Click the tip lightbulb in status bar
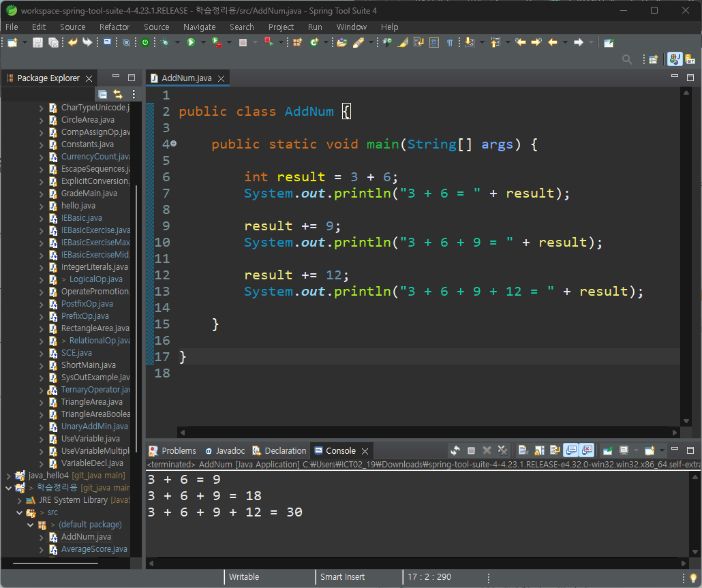 point(694,577)
